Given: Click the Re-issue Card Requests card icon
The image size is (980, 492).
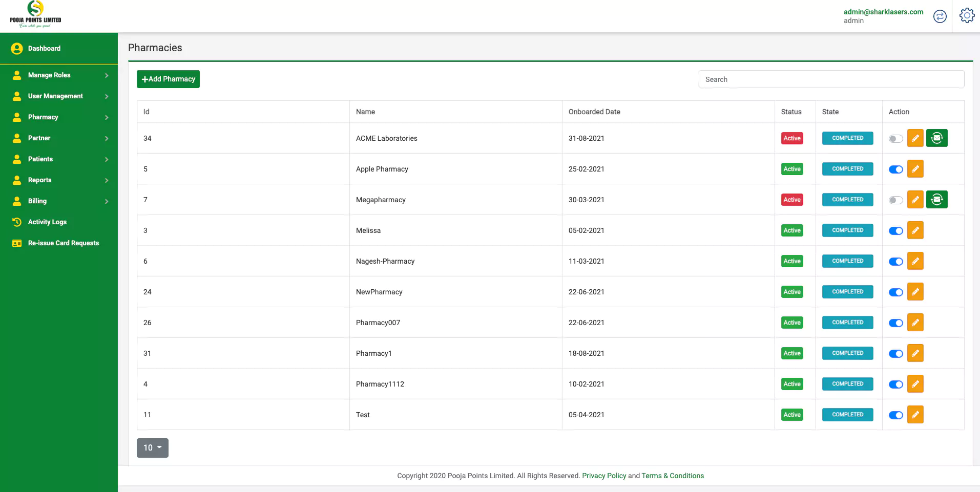Looking at the screenshot, I should point(17,243).
